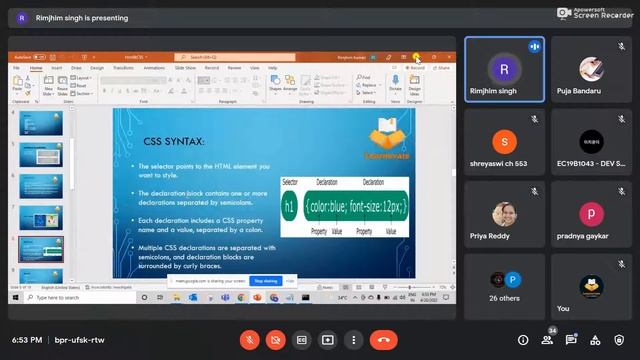
Task: Unmute the microphone in Meet controls
Action: (250, 340)
